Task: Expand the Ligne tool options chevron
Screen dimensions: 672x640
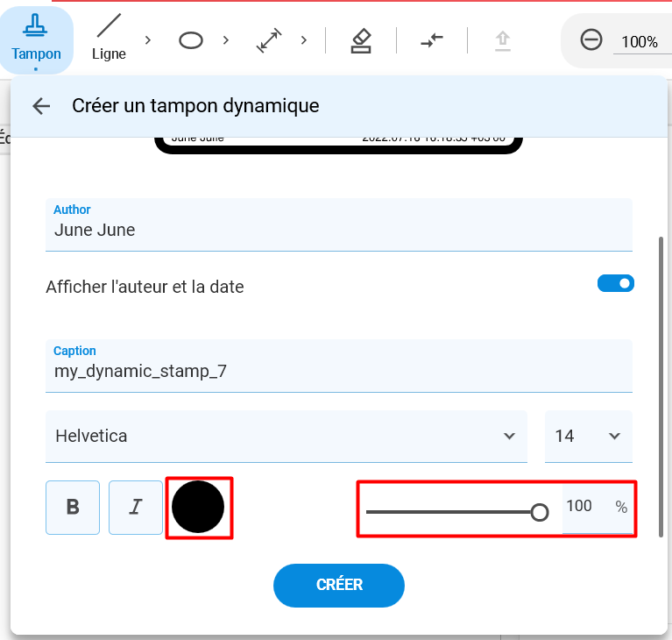Action: (147, 39)
